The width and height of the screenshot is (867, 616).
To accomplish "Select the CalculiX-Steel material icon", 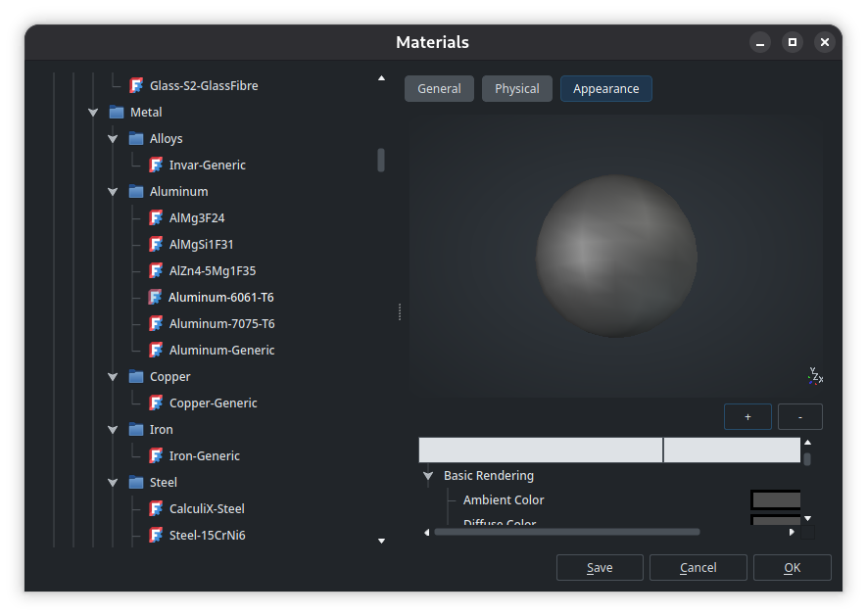I will pyautogui.click(x=156, y=508).
